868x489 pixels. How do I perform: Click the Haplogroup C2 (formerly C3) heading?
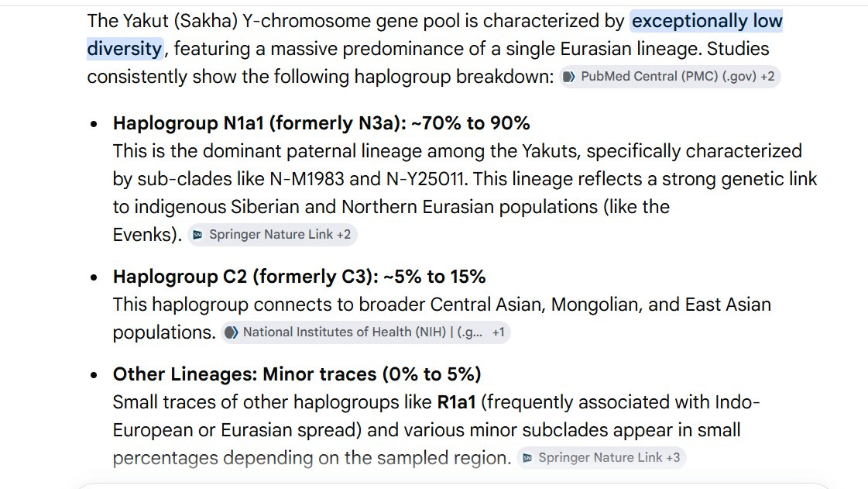pyautogui.click(x=299, y=277)
